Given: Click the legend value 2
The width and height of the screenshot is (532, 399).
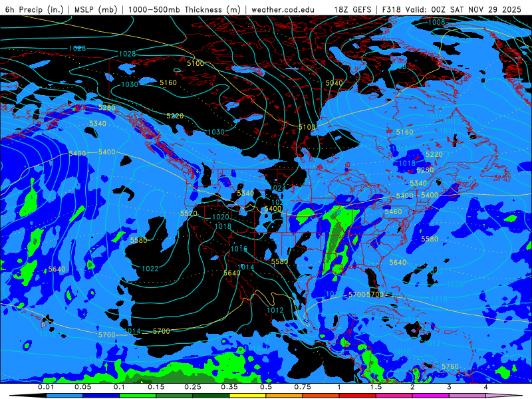Looking at the screenshot, I should coord(412,387).
